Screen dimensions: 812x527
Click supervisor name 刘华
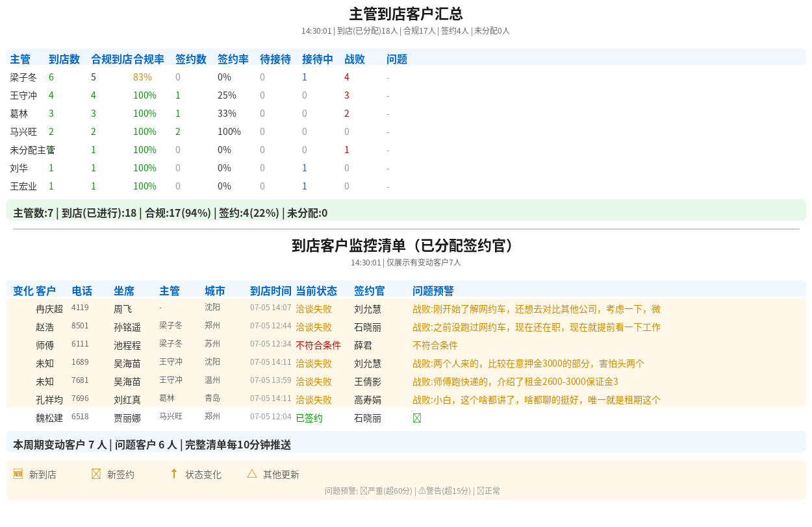[x=19, y=168]
